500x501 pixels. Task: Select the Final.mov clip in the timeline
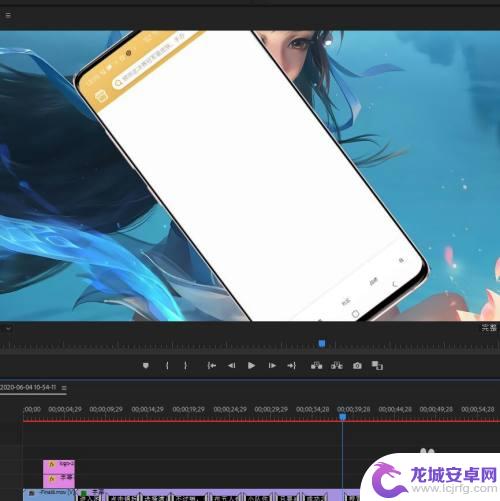(x=49, y=495)
